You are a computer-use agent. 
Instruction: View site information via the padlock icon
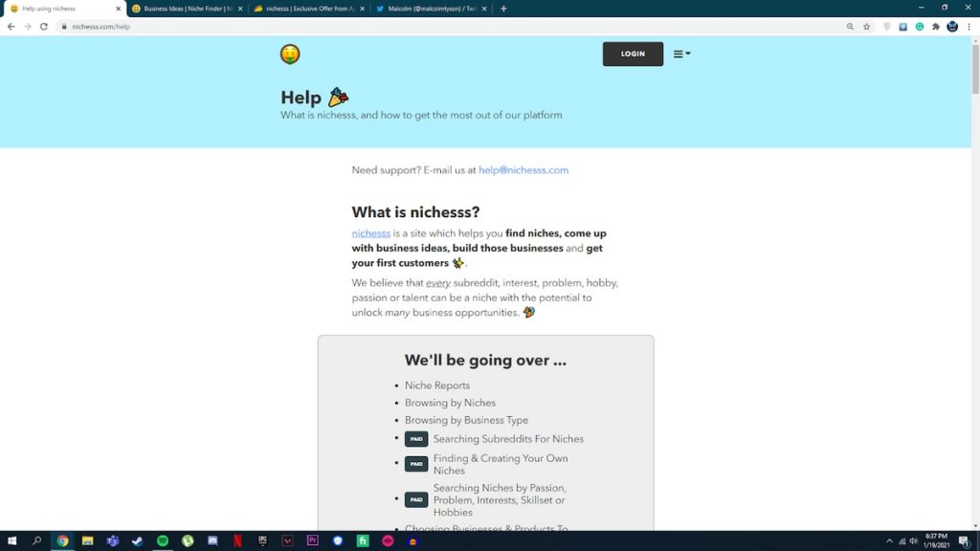64,27
